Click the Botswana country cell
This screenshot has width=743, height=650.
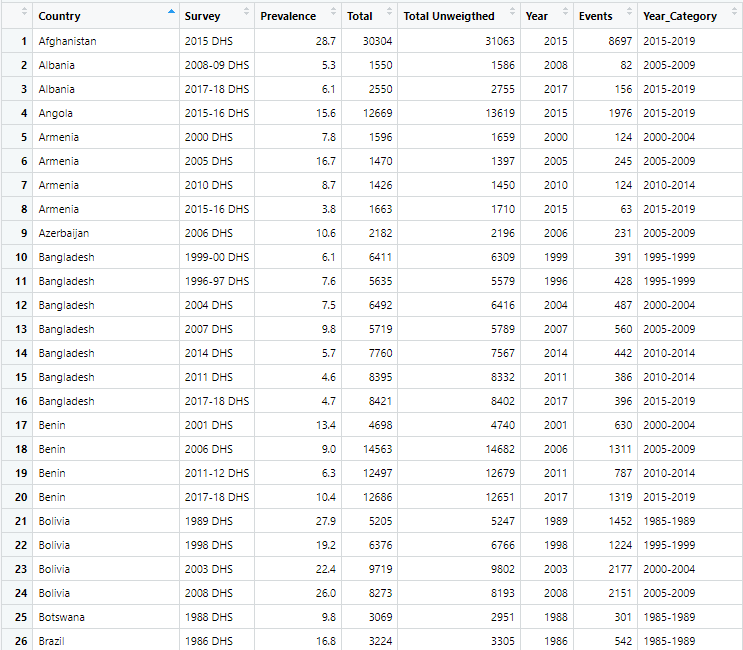click(x=61, y=617)
